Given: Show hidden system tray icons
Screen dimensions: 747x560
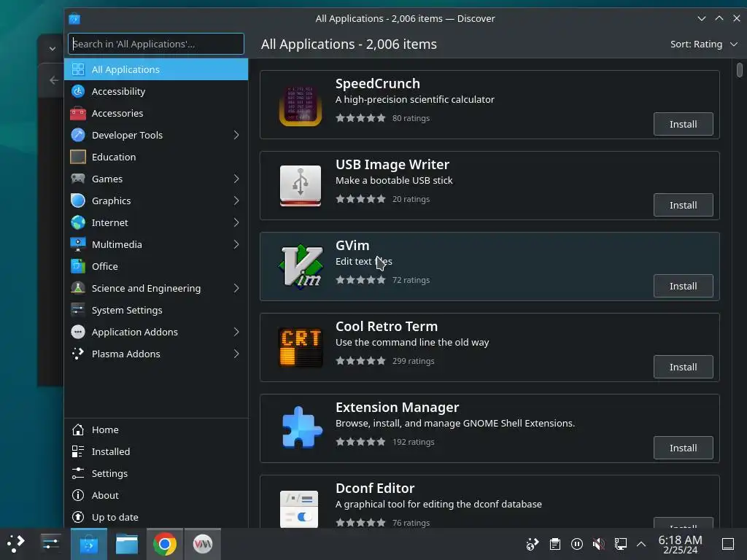Looking at the screenshot, I should (x=641, y=544).
